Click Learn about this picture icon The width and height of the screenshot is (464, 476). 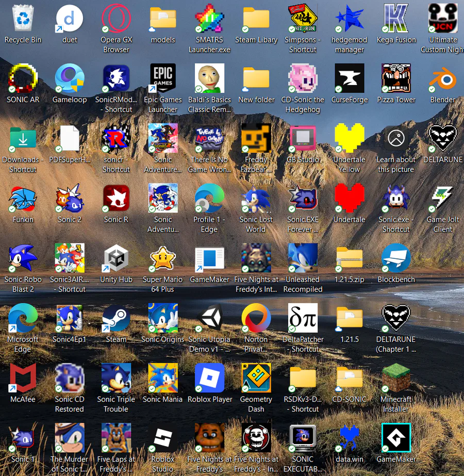tap(396, 138)
